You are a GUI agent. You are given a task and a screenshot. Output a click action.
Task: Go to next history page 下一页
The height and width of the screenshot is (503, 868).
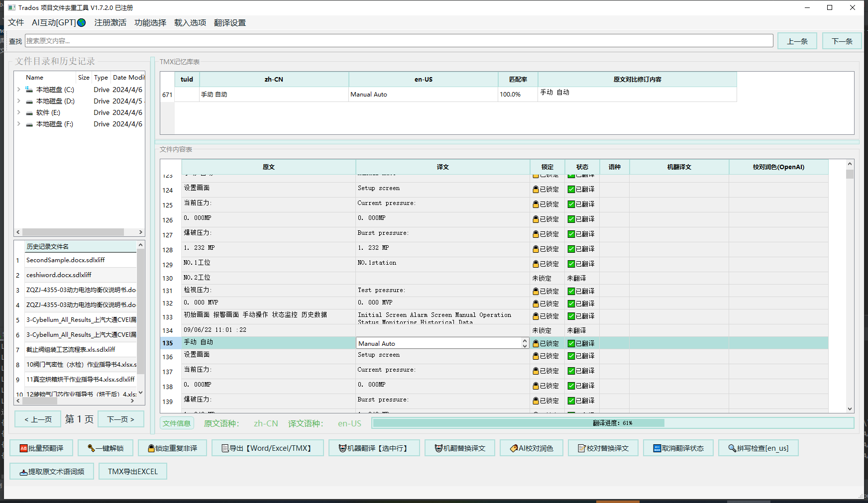point(121,419)
